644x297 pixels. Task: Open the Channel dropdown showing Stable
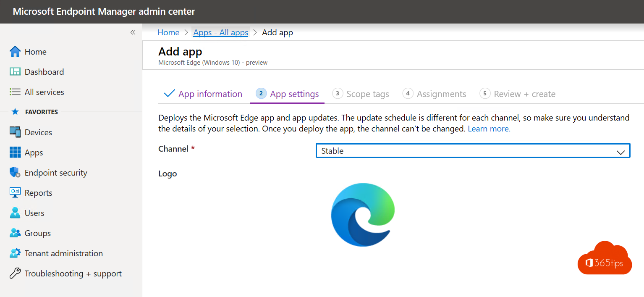pyautogui.click(x=473, y=151)
